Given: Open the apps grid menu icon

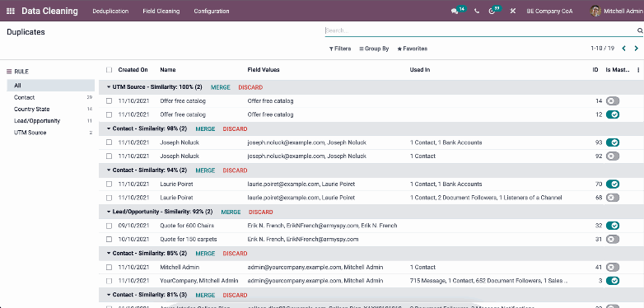Looking at the screenshot, I should click(x=11, y=11).
